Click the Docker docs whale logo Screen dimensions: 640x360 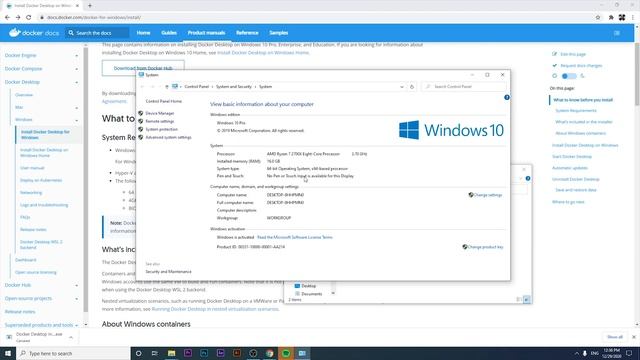(15, 33)
